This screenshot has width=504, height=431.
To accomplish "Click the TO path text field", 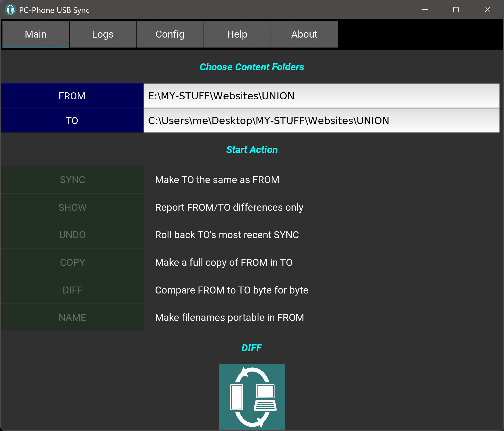I will [x=321, y=121].
